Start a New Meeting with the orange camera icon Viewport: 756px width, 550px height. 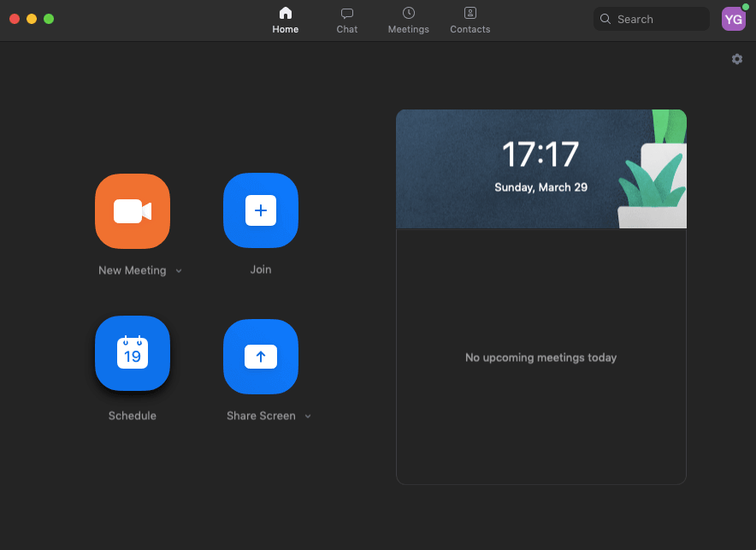(x=133, y=211)
